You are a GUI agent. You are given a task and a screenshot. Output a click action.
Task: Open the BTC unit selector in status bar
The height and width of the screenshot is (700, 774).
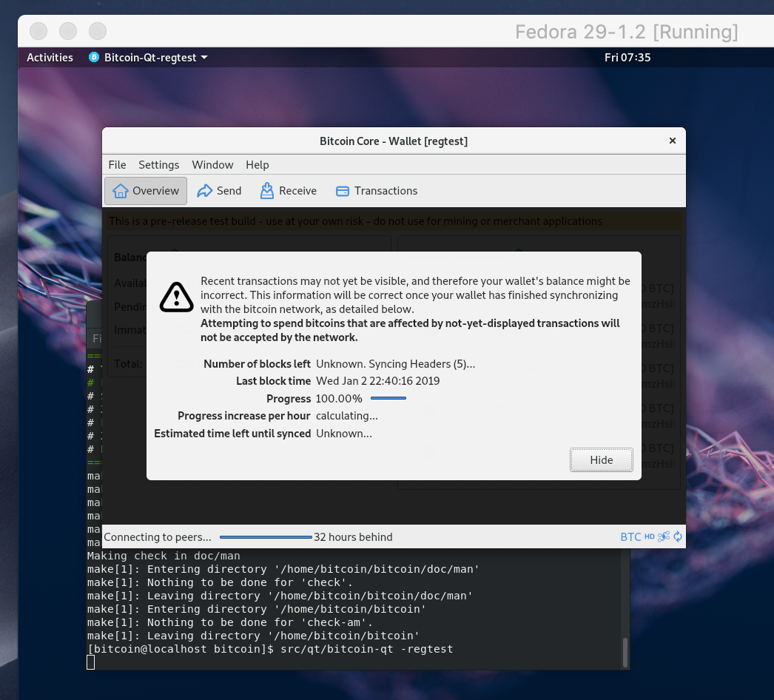tap(630, 536)
